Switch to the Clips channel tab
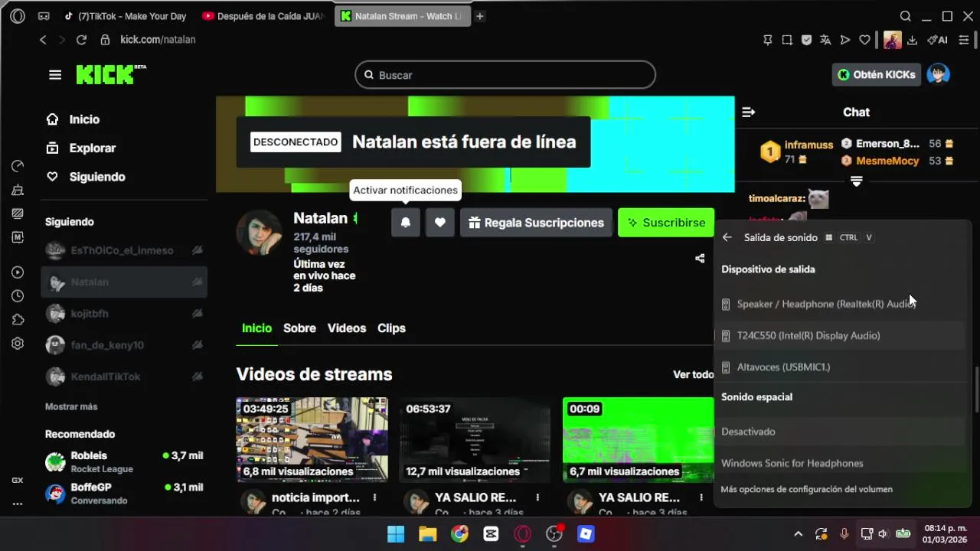This screenshot has height=551, width=980. (391, 328)
